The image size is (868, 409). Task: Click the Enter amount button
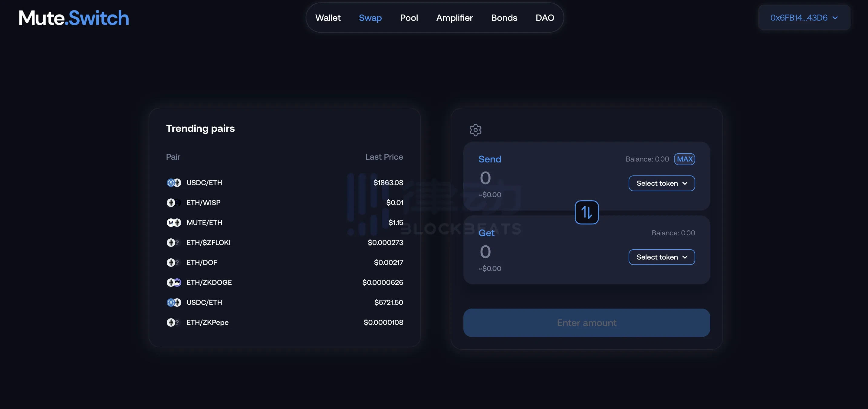[x=586, y=323]
